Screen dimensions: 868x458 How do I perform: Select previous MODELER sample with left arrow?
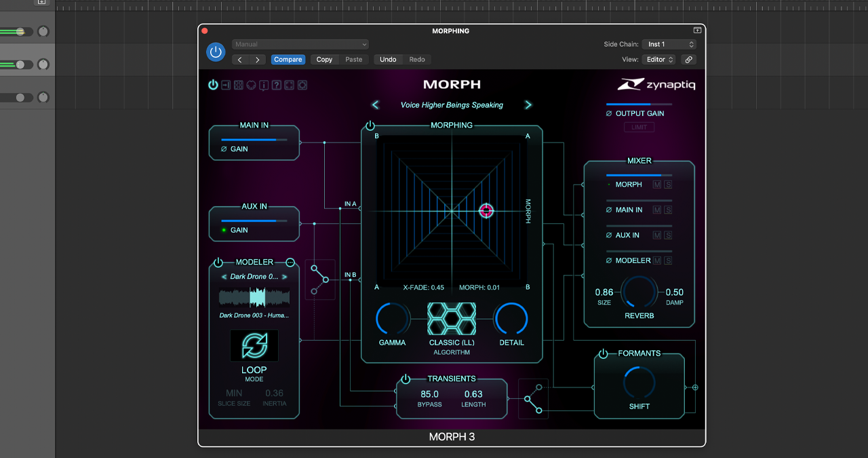pyautogui.click(x=224, y=277)
